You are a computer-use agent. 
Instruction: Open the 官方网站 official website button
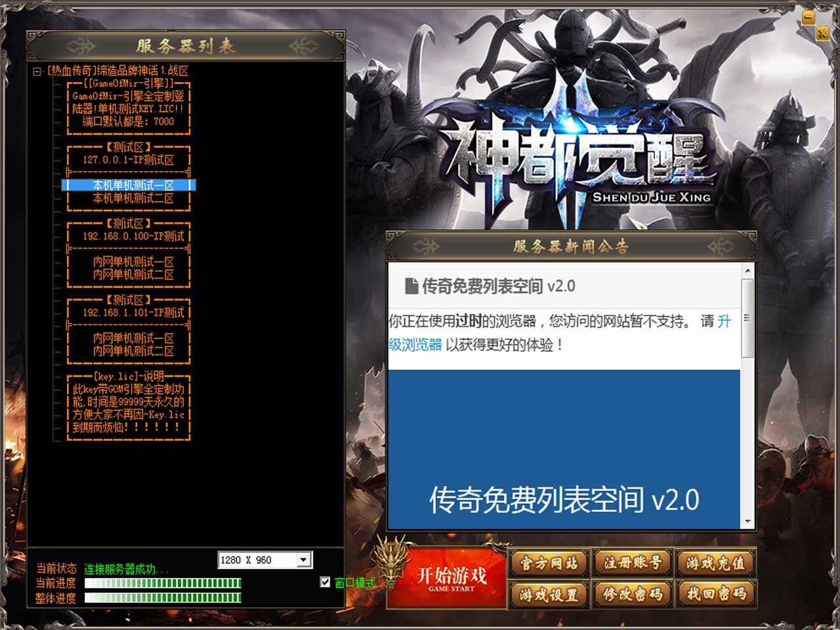[549, 563]
